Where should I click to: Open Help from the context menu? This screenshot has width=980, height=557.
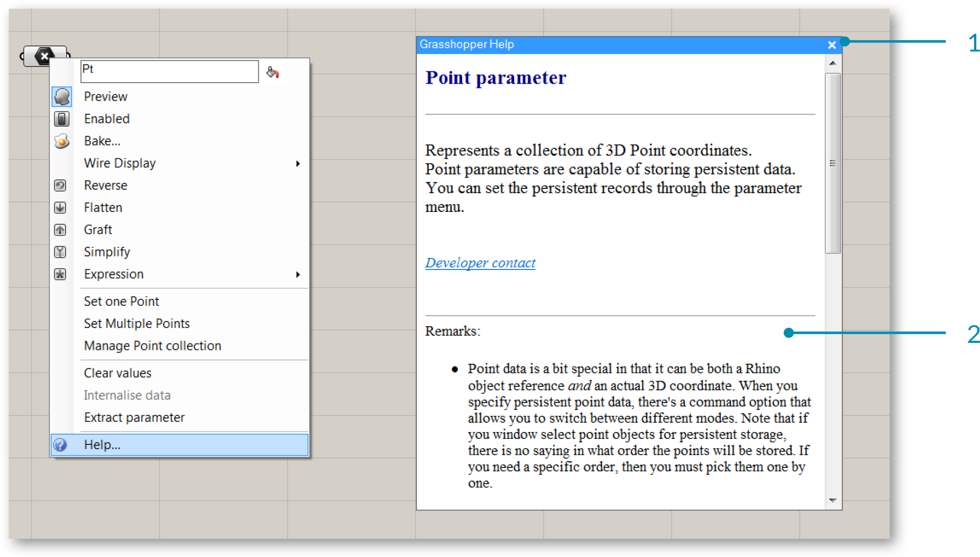pyautogui.click(x=102, y=445)
